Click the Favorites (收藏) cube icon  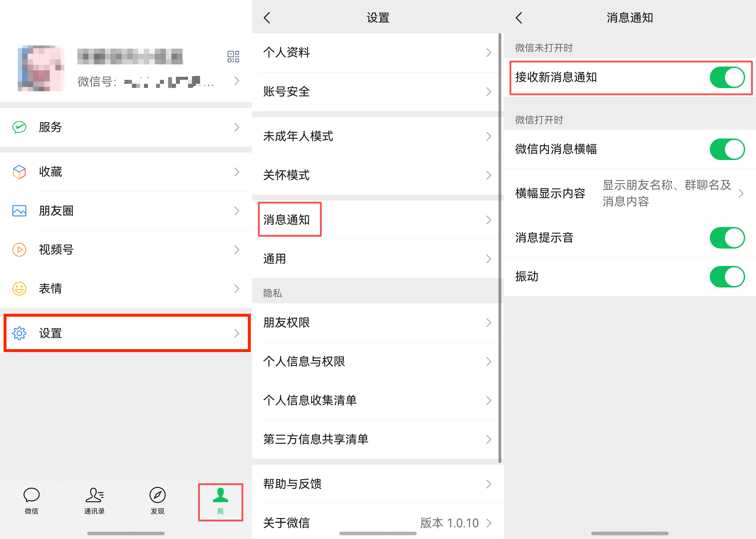tap(19, 172)
